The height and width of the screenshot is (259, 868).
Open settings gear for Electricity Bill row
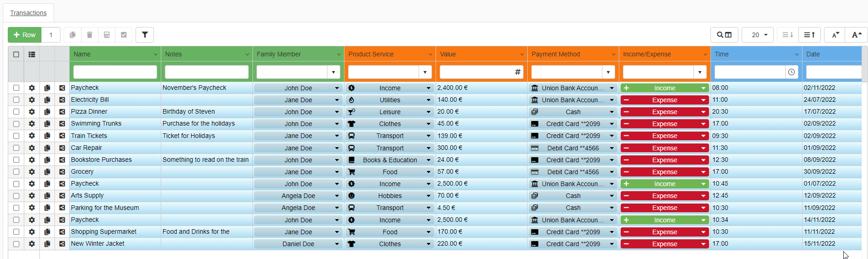[x=32, y=100]
